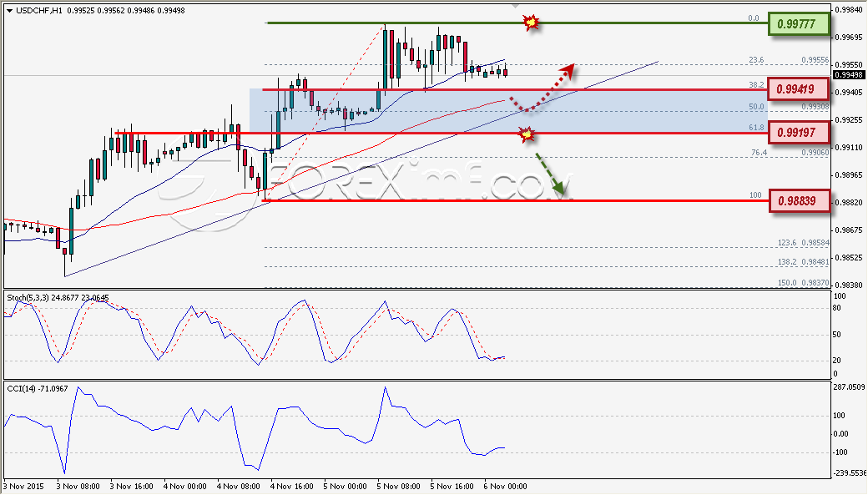868x495 pixels.
Task: Select the USDCHF,H1 chart title text
Action: (38, 11)
